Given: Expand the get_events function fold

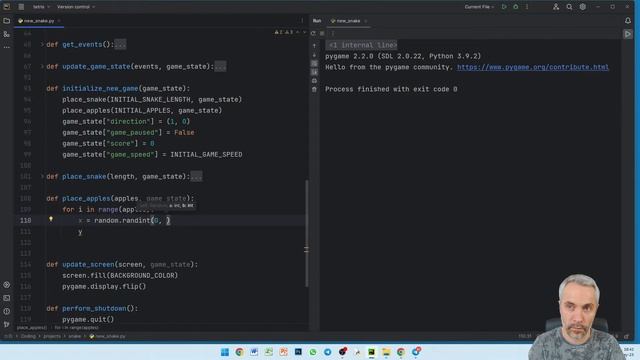Looking at the screenshot, I should [x=42, y=44].
